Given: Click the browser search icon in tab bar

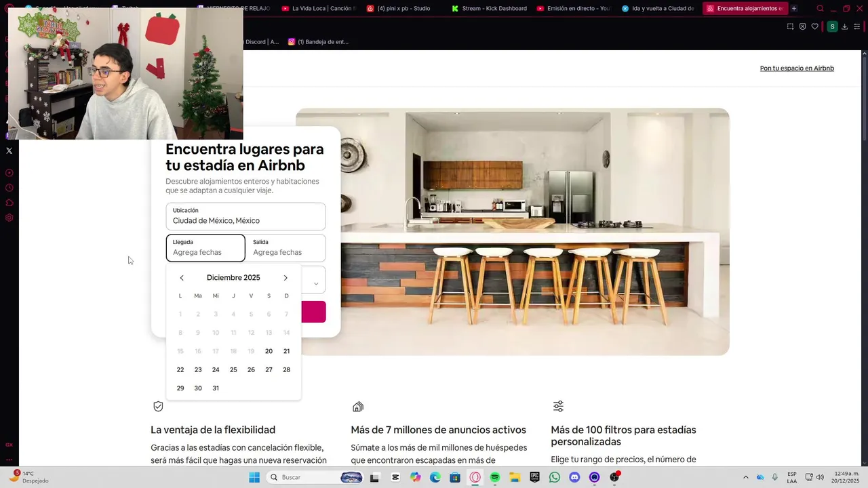Looking at the screenshot, I should click(x=821, y=9).
